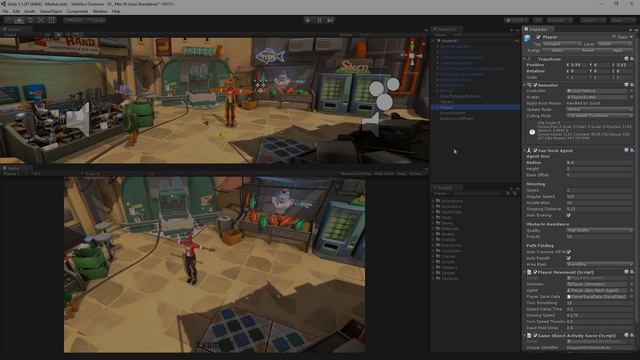The height and width of the screenshot is (360, 640).
Task: Open Nav Mesh Agent gear menu
Action: tap(632, 151)
